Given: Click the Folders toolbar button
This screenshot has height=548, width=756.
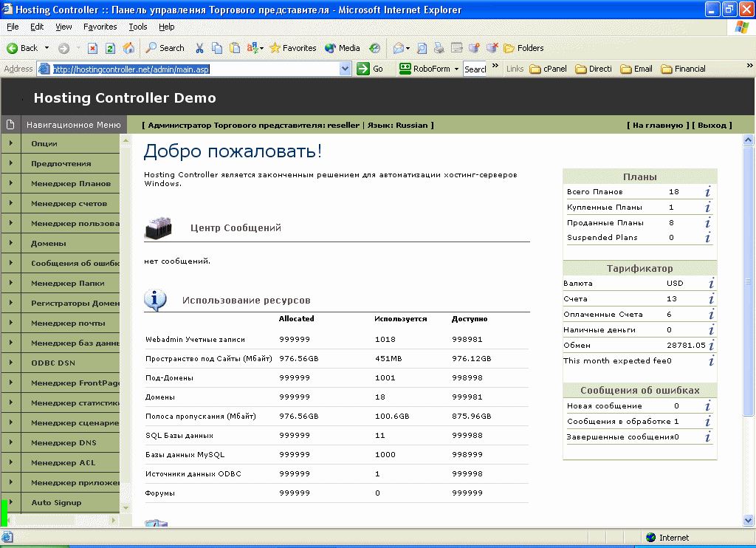Looking at the screenshot, I should pyautogui.click(x=523, y=48).
